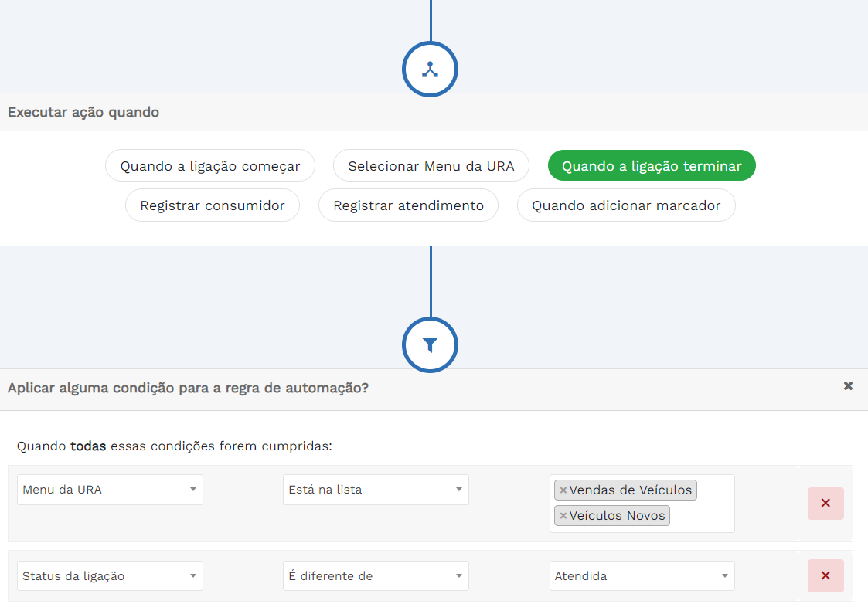Screen dimensions: 868x604
Task: Choose Quando adicionar marcador trigger
Action: [626, 205]
